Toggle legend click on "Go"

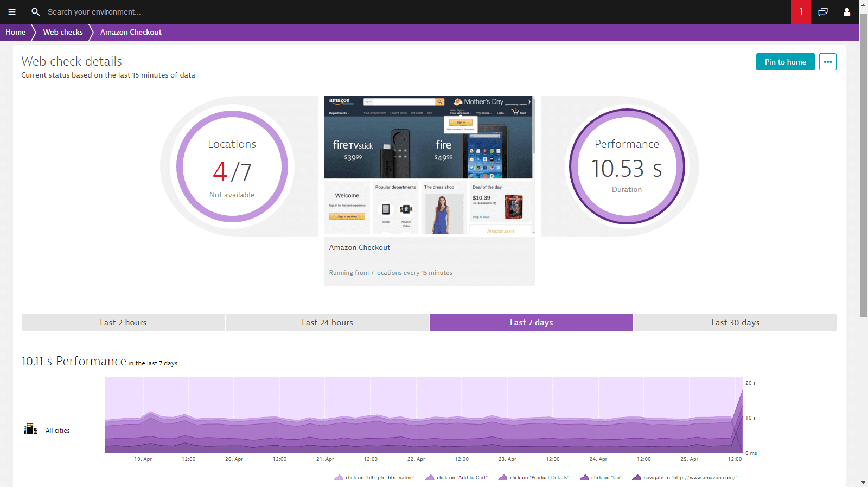[601, 477]
